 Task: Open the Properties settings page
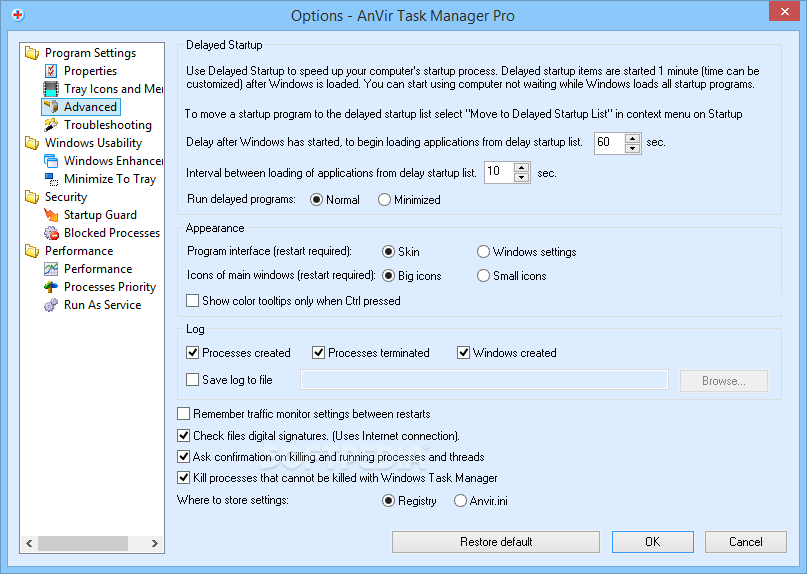90,71
